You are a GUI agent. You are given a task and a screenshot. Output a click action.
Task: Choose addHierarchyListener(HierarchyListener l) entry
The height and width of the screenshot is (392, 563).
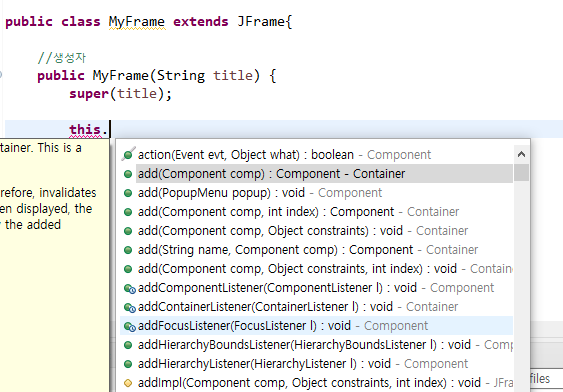tap(316, 364)
